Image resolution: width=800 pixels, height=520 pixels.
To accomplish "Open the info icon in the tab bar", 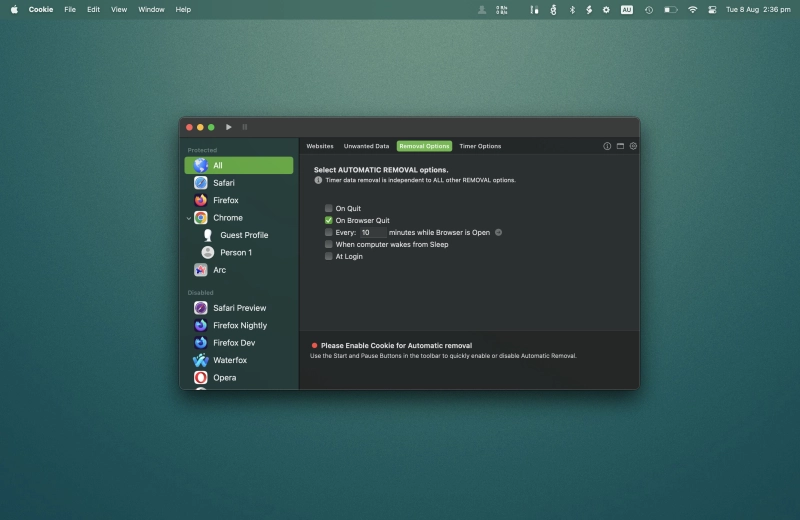I will click(x=607, y=146).
